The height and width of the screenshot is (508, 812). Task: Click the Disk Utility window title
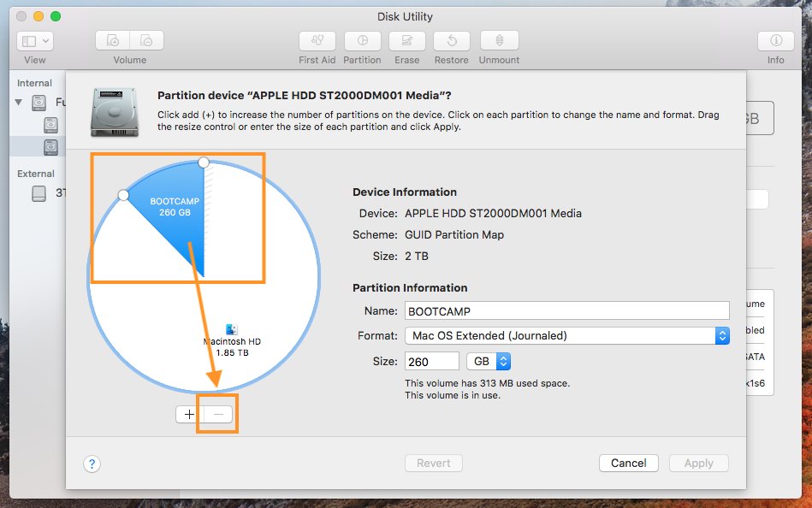405,16
